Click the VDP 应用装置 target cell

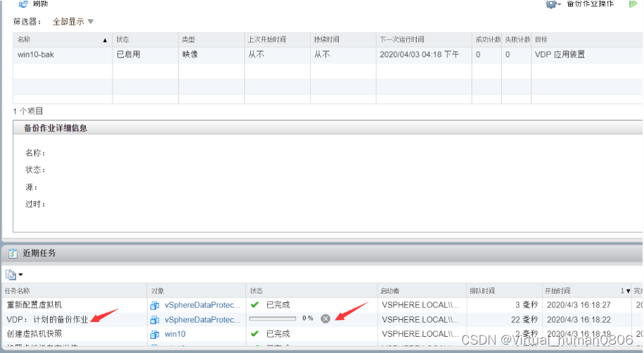[560, 54]
